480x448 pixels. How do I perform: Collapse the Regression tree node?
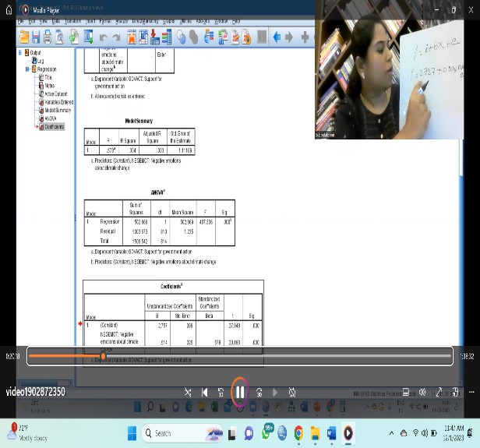[27, 69]
